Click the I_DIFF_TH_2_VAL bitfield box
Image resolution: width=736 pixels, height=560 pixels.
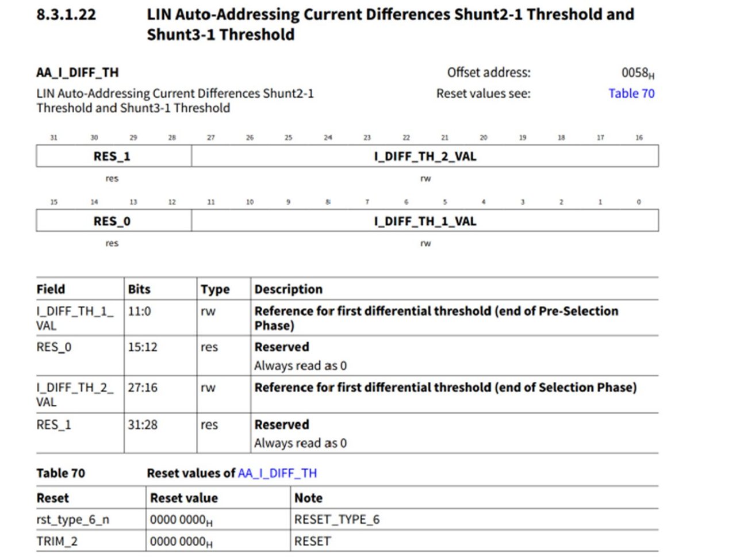(x=425, y=156)
